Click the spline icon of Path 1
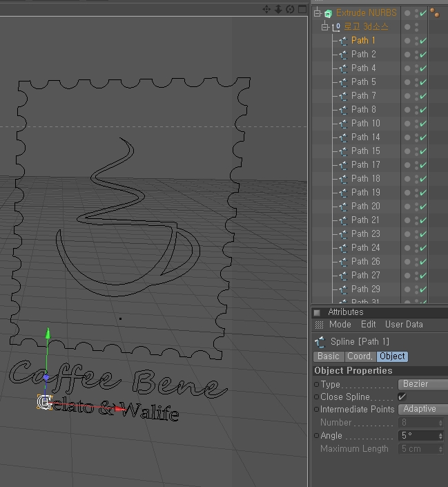This screenshot has width=448, height=487. click(343, 41)
